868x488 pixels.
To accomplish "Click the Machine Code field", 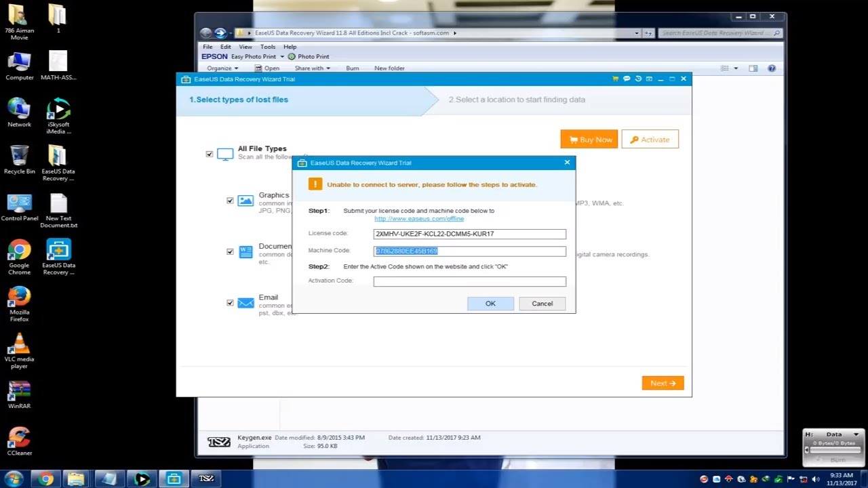I will point(469,251).
